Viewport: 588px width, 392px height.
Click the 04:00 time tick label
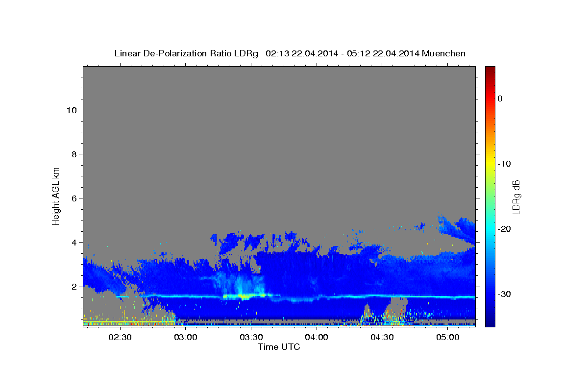click(x=317, y=337)
